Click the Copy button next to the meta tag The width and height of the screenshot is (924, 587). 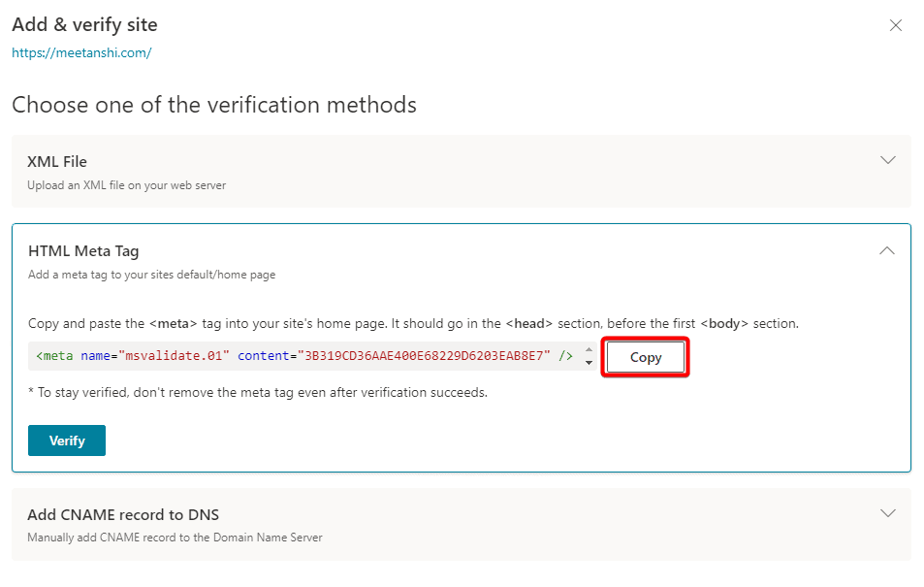click(x=645, y=357)
